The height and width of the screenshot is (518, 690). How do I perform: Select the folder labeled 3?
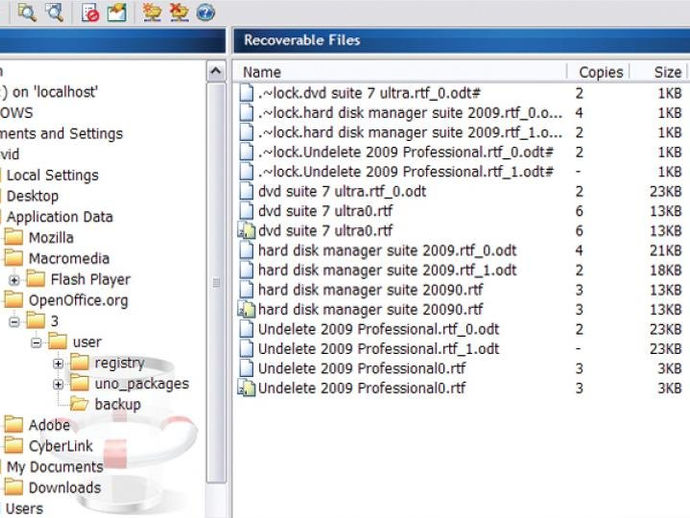pos(55,321)
